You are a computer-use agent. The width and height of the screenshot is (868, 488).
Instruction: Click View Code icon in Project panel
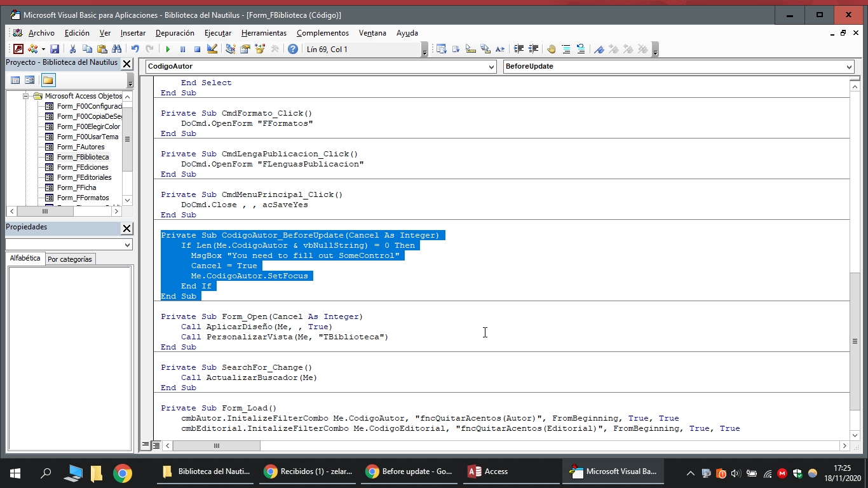[15, 80]
